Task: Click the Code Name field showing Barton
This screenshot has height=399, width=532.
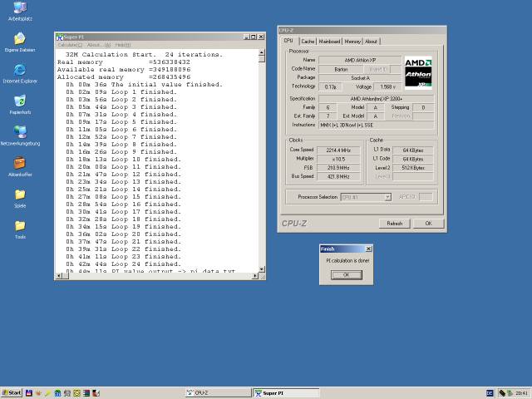Action: [341, 69]
